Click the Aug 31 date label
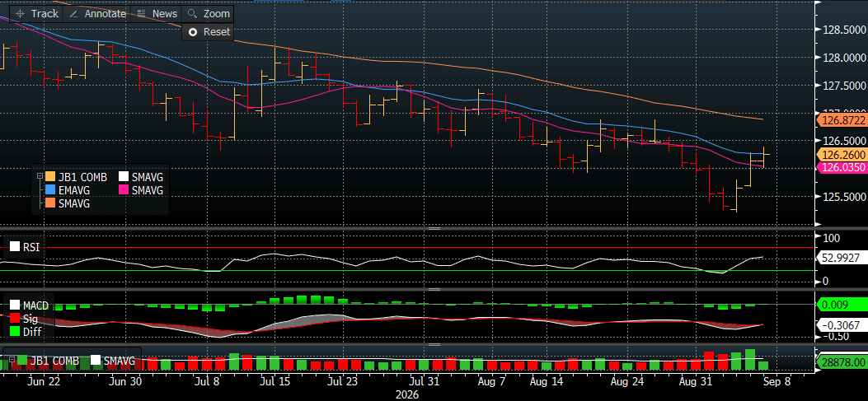The height and width of the screenshot is (401, 868). point(696,381)
